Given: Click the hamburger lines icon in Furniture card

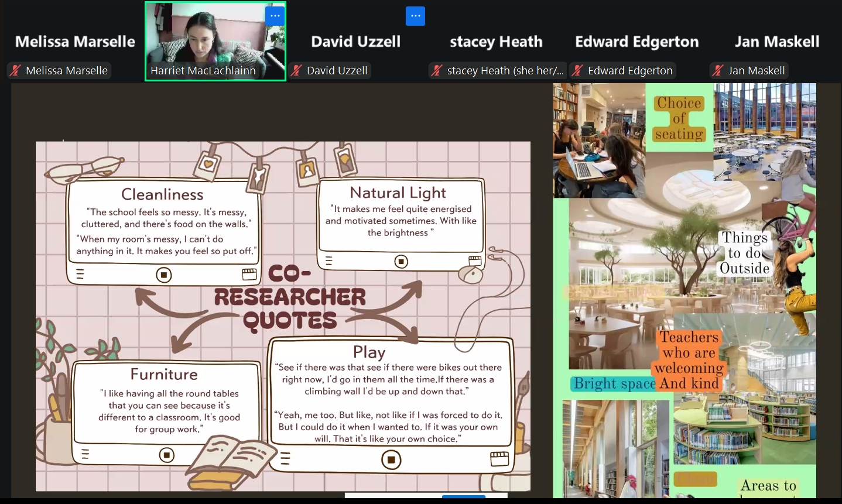Looking at the screenshot, I should pyautogui.click(x=85, y=454).
